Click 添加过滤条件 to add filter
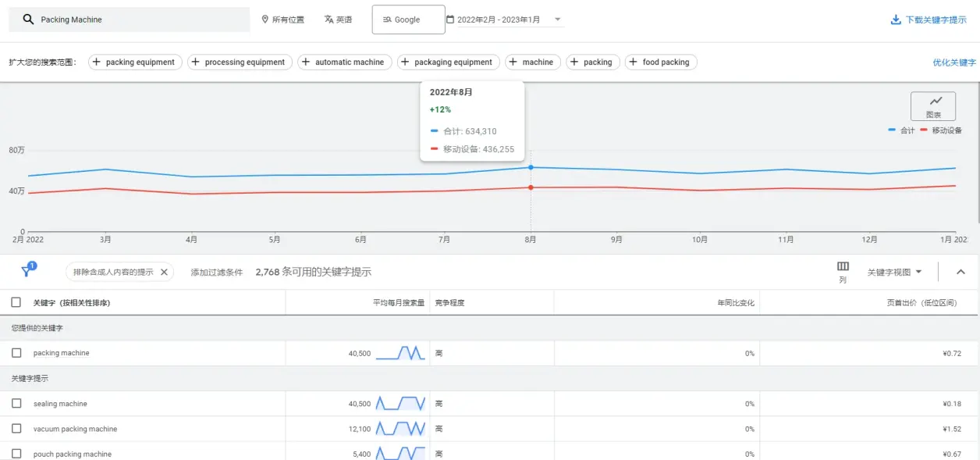 pyautogui.click(x=217, y=273)
